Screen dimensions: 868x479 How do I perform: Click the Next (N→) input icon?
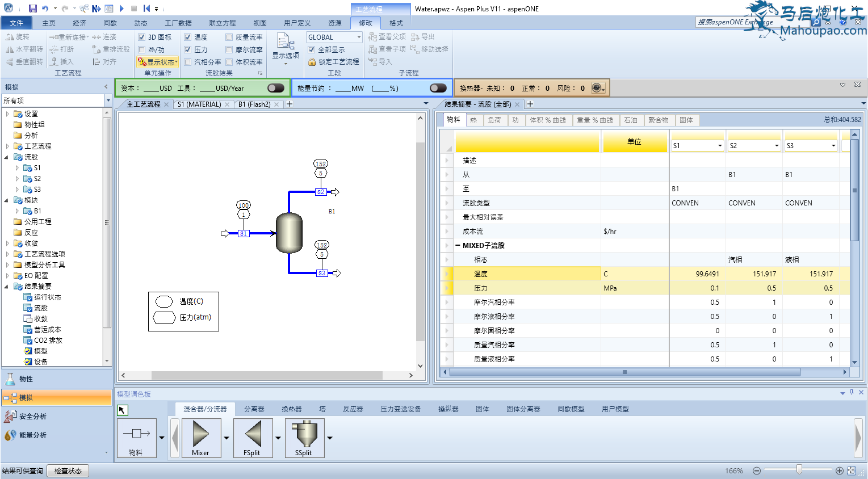[x=96, y=9]
